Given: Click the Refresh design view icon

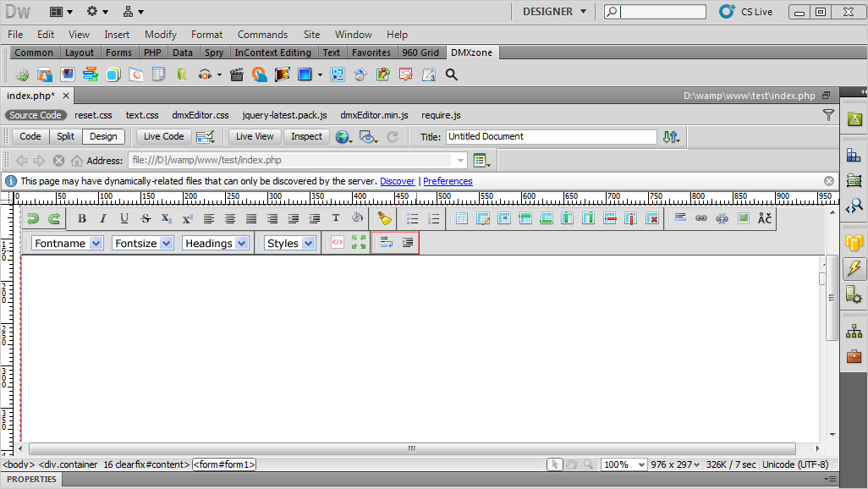Looking at the screenshot, I should click(x=393, y=137).
